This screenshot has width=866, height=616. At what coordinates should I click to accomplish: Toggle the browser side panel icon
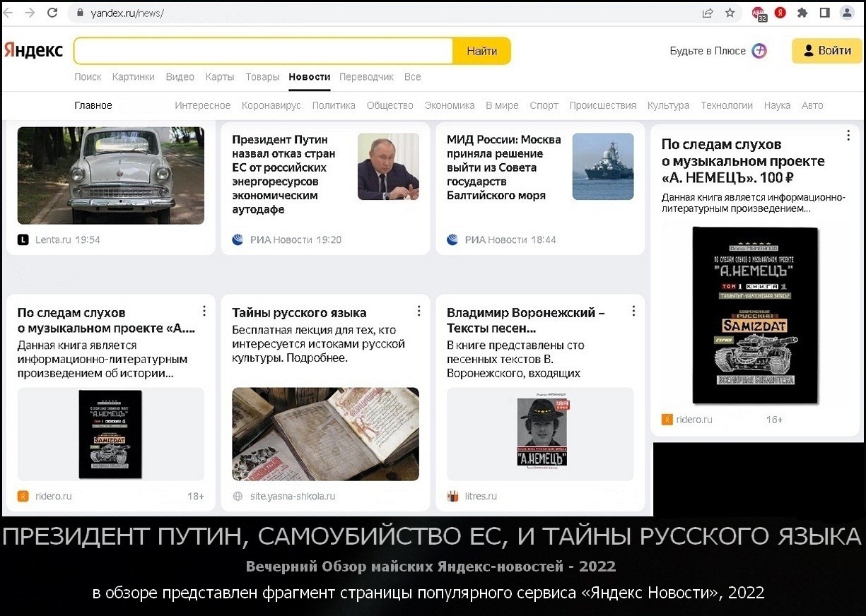[824, 13]
